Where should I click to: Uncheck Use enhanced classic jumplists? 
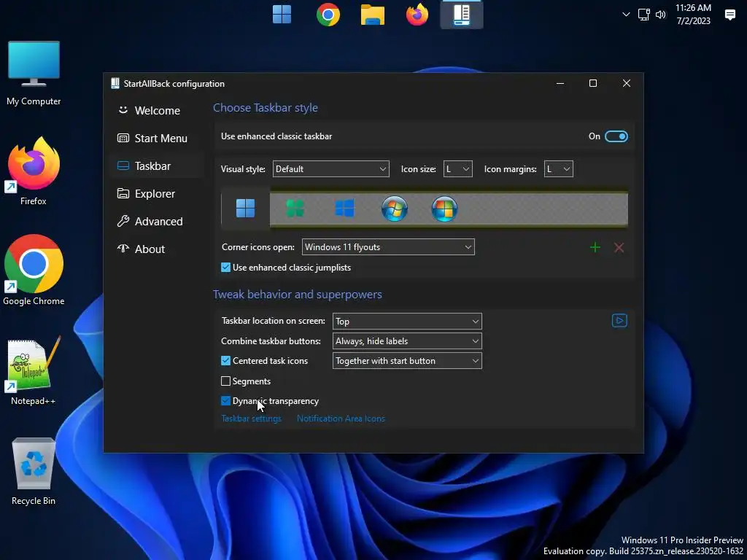(x=226, y=268)
